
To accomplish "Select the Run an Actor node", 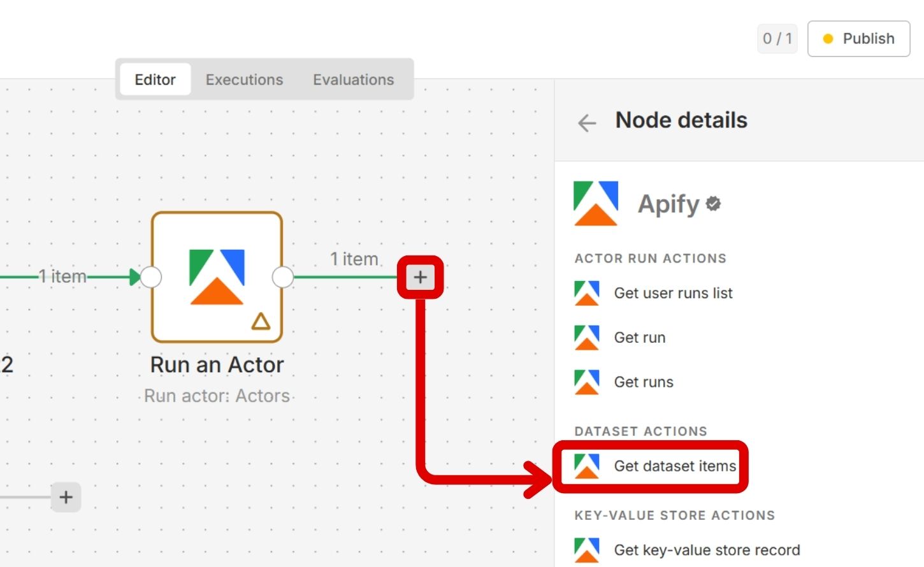I will click(x=217, y=277).
